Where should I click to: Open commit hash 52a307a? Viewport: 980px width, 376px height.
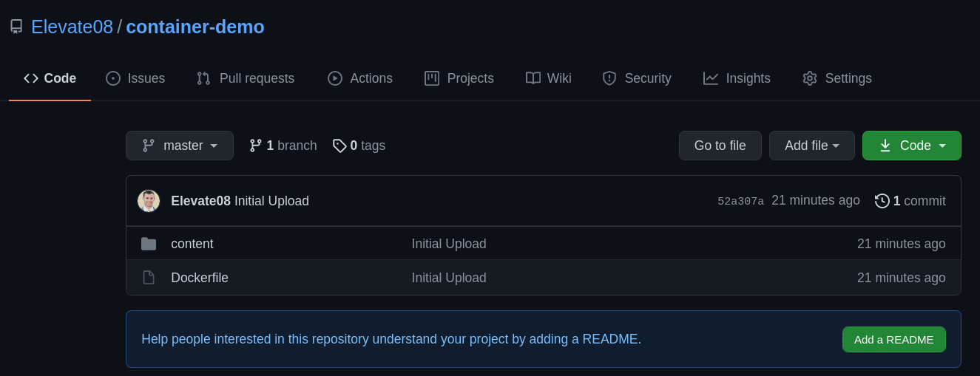740,201
